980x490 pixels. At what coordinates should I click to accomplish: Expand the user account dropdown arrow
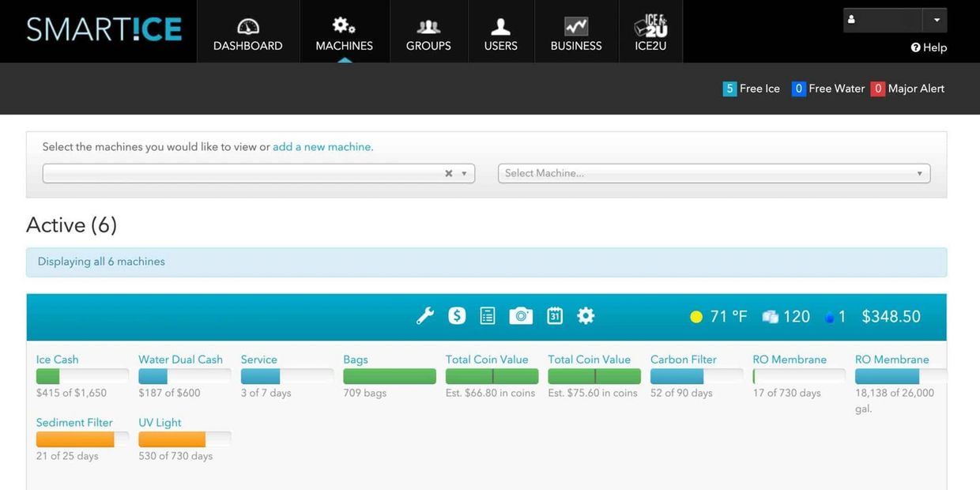click(x=937, y=20)
